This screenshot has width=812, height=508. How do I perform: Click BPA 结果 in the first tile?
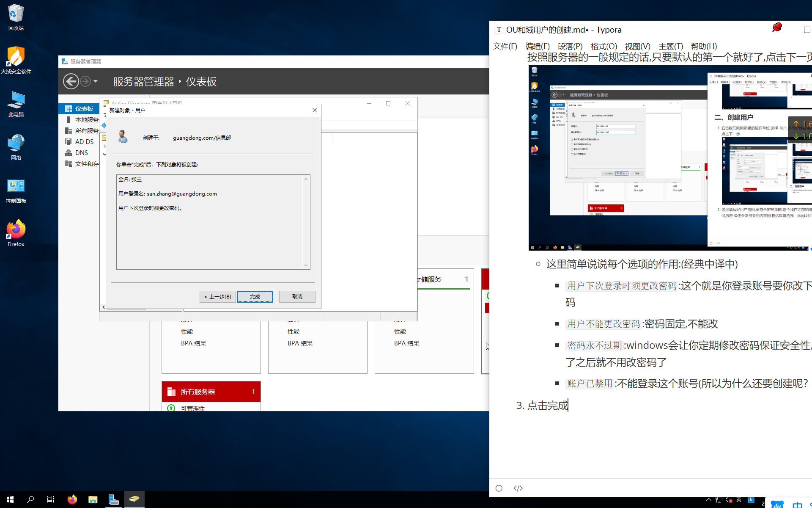coord(194,343)
